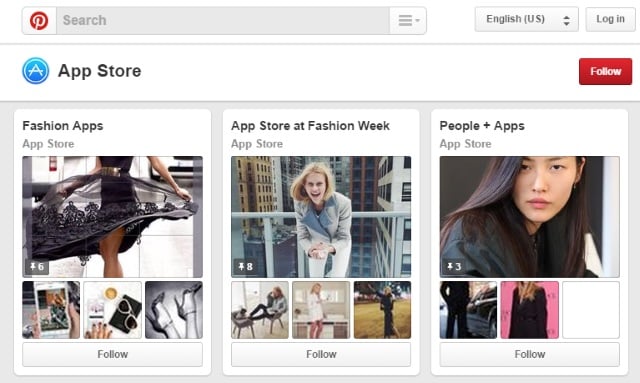
Task: Open the categories menu icon next to search
Action: pos(408,20)
